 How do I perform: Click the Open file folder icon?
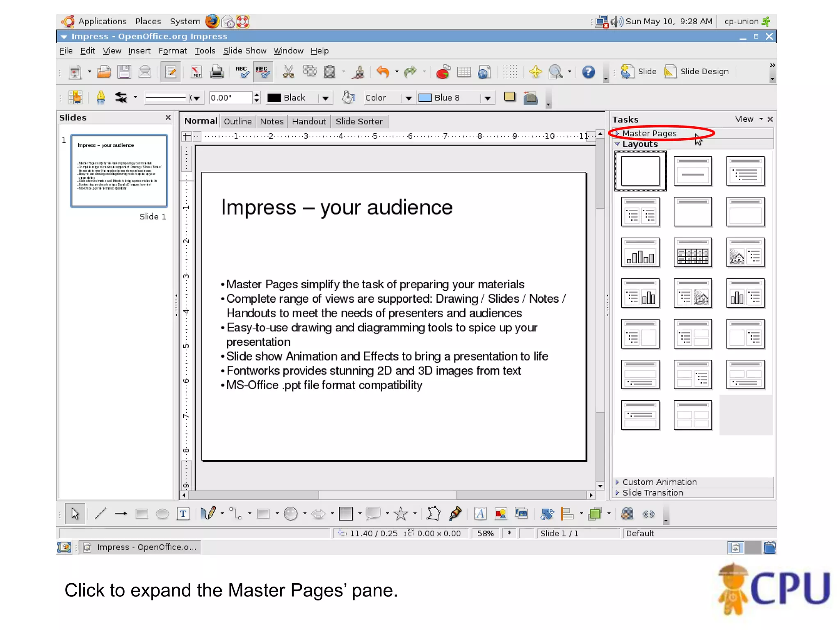coord(104,72)
